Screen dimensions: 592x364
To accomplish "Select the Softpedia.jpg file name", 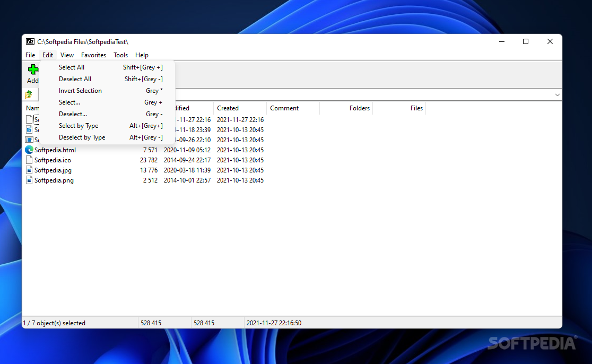I will coord(53,170).
